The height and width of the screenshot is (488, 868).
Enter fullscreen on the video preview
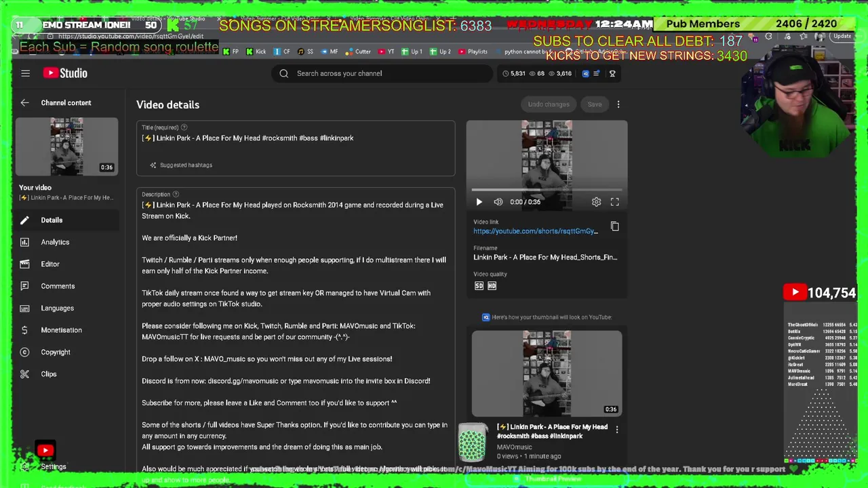[x=614, y=202]
